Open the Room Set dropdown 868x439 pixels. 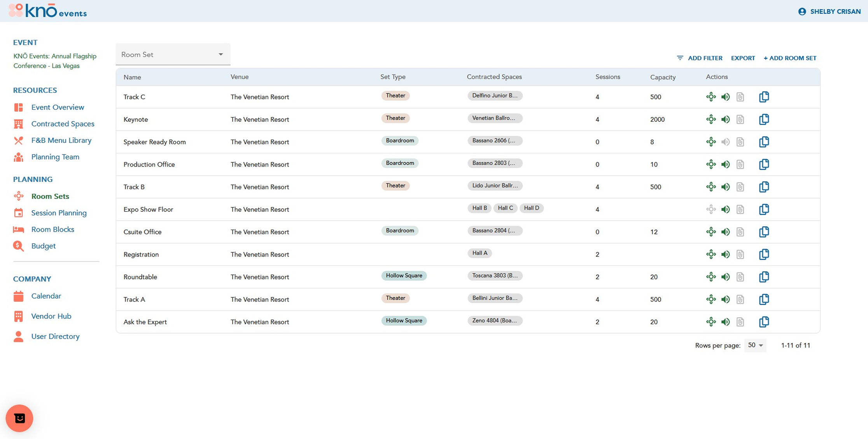173,54
